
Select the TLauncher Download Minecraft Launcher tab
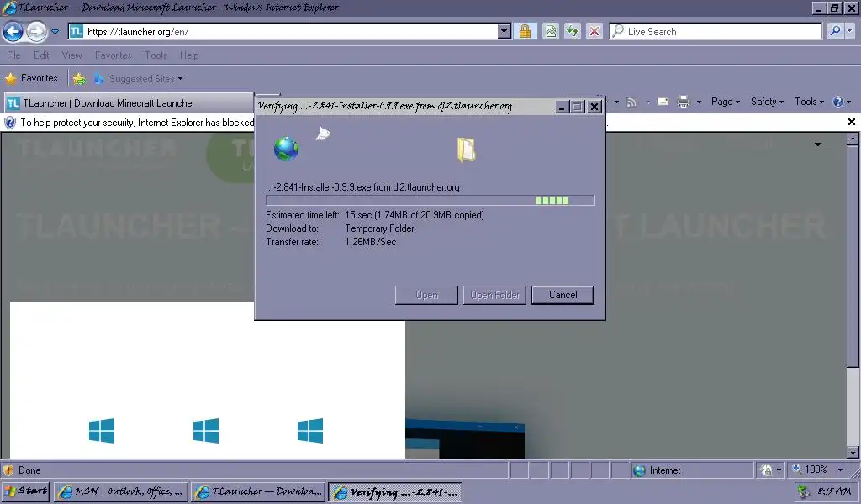pyautogui.click(x=129, y=103)
